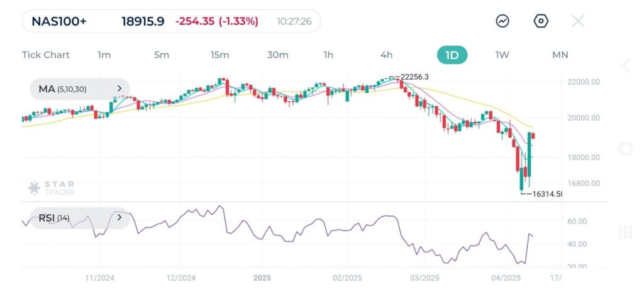
Task: Open chart settings hexagon icon
Action: tap(541, 21)
